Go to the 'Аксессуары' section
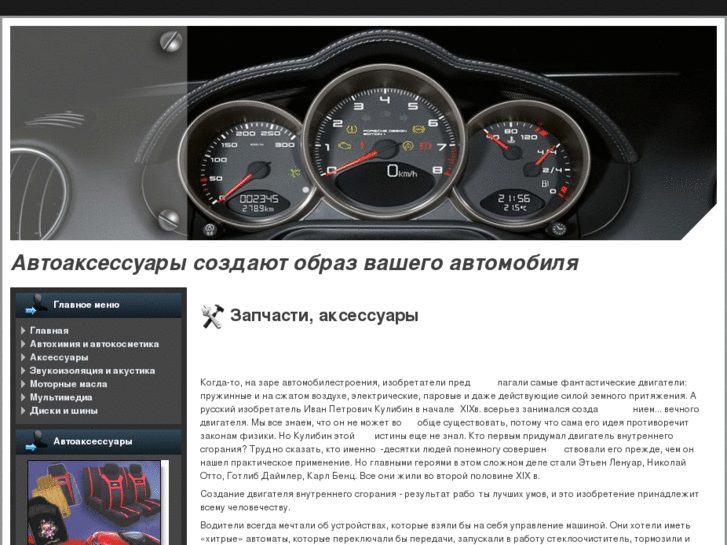Image resolution: width=727 pixels, height=545 pixels. (59, 357)
